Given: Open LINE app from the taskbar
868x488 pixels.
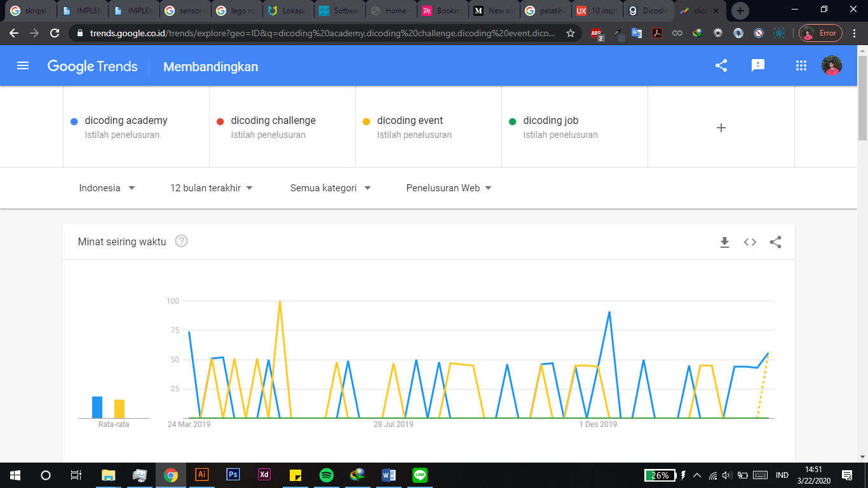Looking at the screenshot, I should 420,475.
